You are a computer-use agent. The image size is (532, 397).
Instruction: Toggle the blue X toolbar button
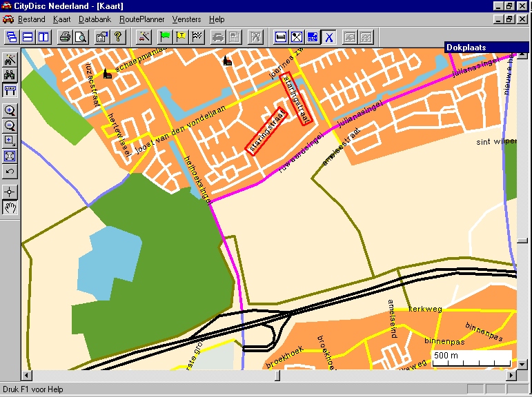click(x=329, y=37)
